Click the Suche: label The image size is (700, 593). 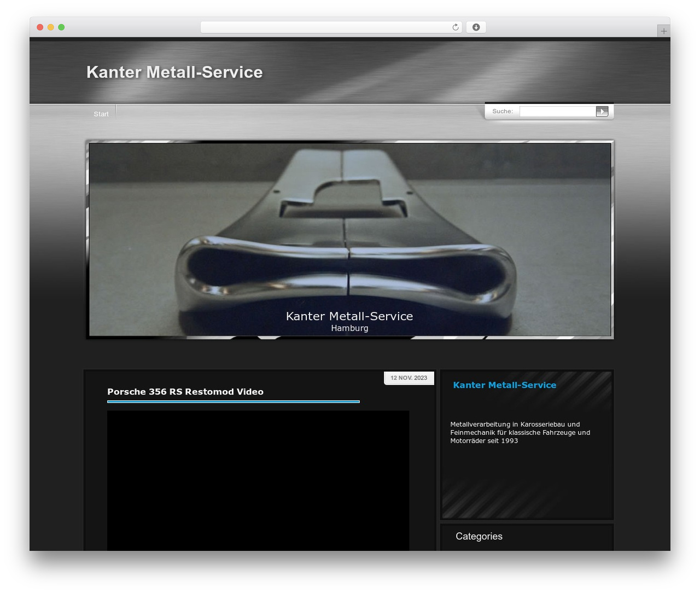(x=503, y=112)
